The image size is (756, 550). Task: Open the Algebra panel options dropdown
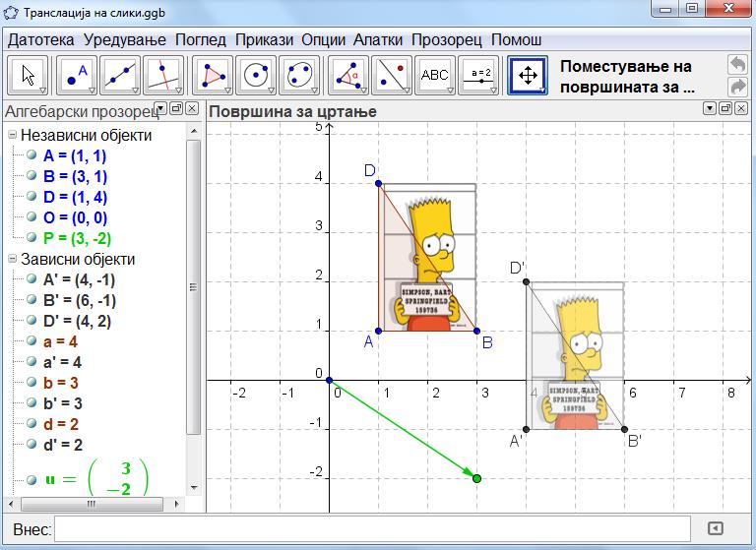pos(160,108)
